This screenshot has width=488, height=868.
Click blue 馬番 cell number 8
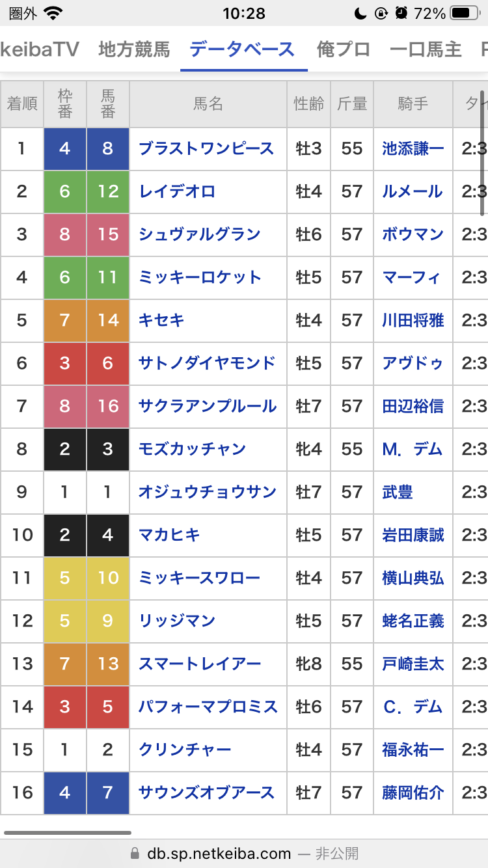point(108,149)
